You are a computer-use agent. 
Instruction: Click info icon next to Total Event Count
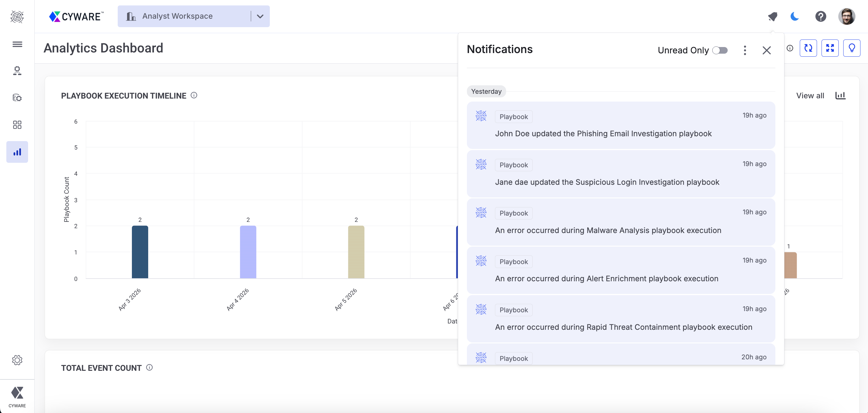click(x=149, y=367)
